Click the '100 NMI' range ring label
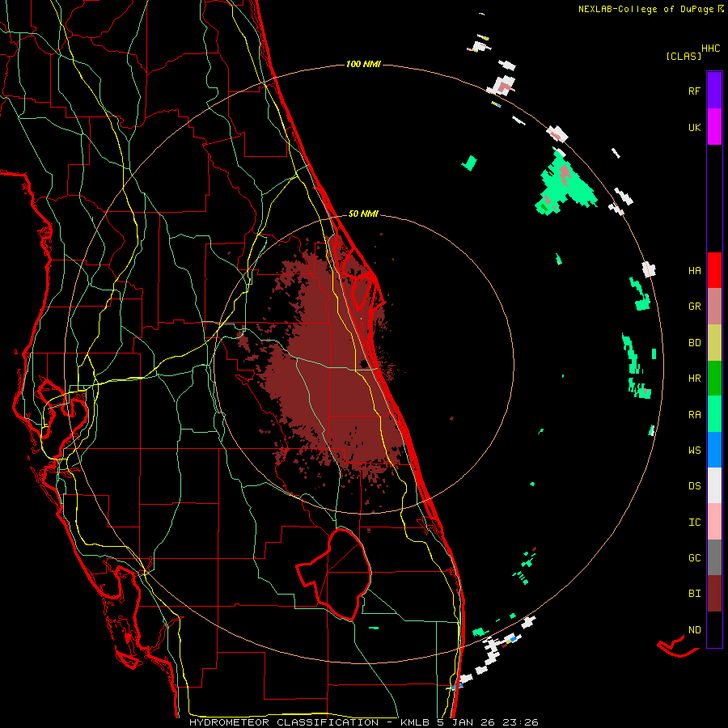The image size is (728, 728). (363, 64)
